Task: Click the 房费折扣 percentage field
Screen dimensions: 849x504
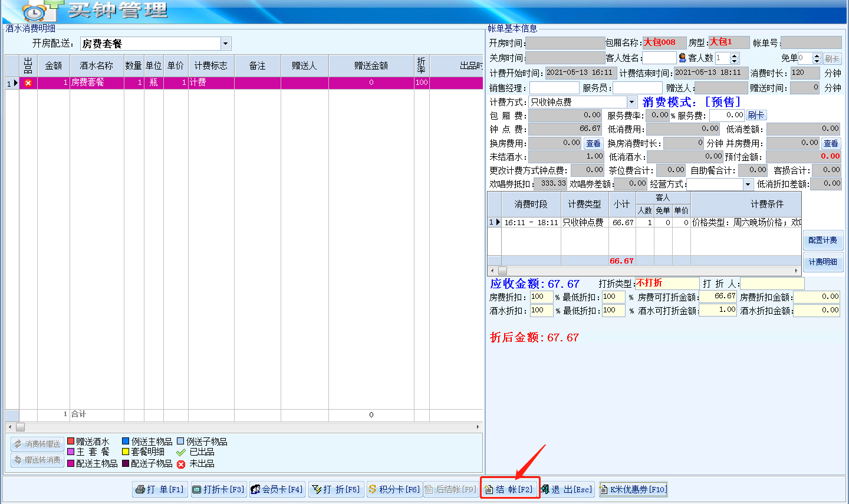Action: (541, 297)
